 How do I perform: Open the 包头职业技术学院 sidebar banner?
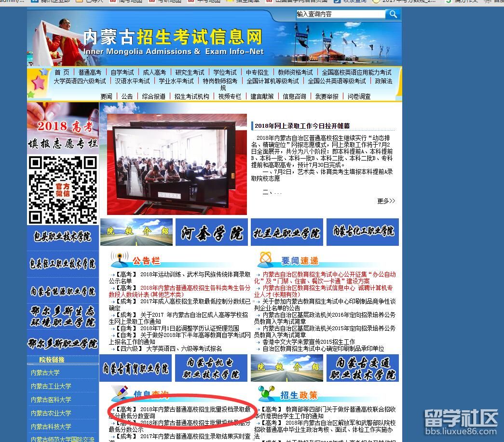(x=63, y=237)
